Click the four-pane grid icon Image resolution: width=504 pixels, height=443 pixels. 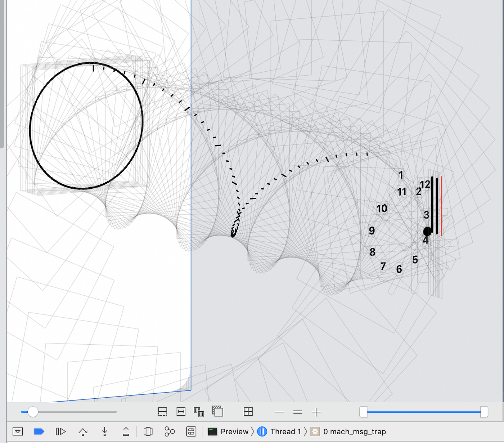click(x=248, y=412)
